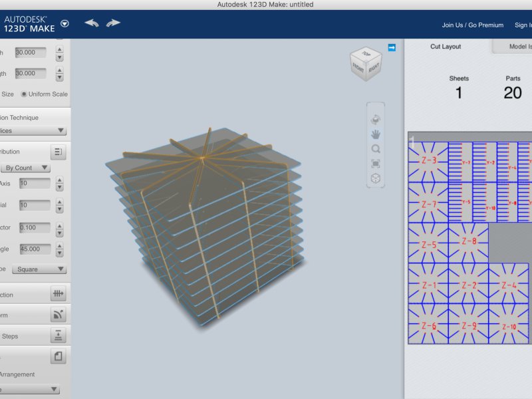Screen dimensions: 532x399
Task: Click the Parts count value 20
Action: (513, 92)
